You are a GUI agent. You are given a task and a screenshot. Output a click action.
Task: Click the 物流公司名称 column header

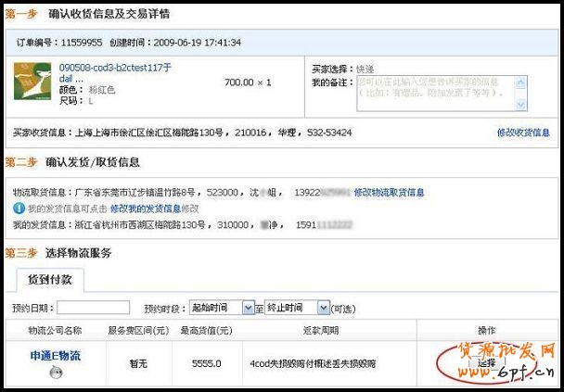coord(56,331)
